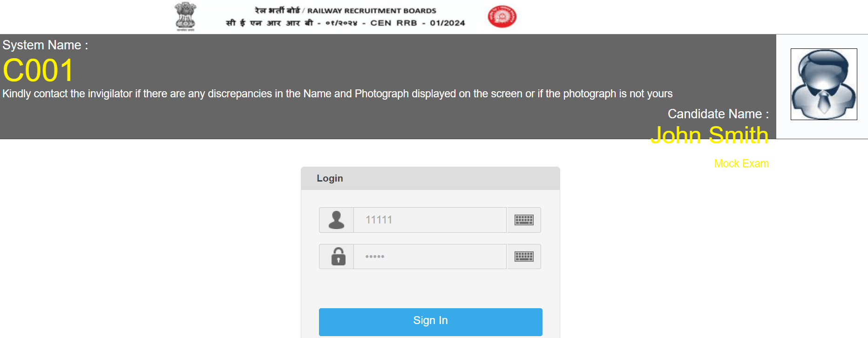This screenshot has width=868, height=338.
Task: Click the red Indian Railways logo
Action: (502, 17)
